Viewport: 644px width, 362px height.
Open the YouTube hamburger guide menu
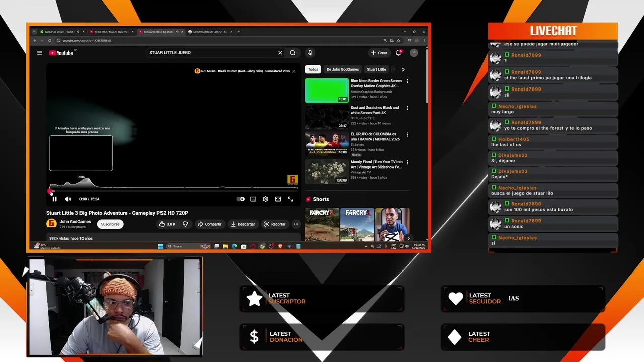pos(39,53)
